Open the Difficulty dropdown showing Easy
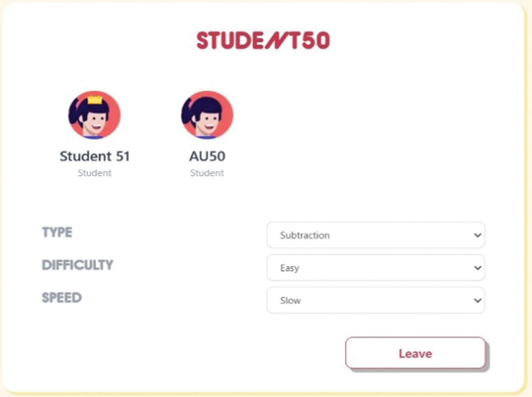 (375, 268)
